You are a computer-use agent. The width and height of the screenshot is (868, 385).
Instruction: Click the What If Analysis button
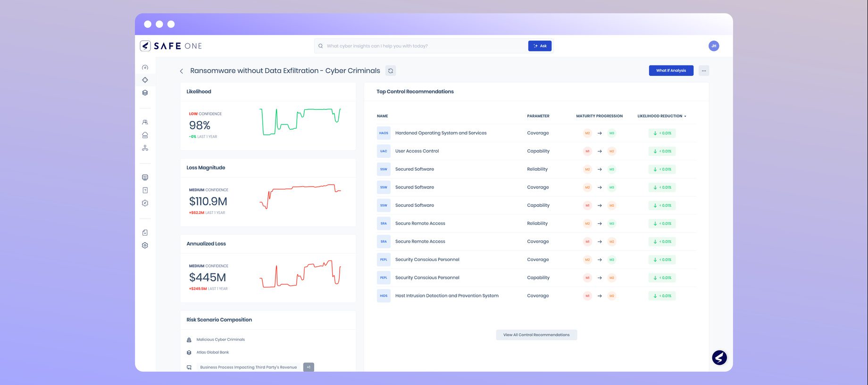coord(671,71)
